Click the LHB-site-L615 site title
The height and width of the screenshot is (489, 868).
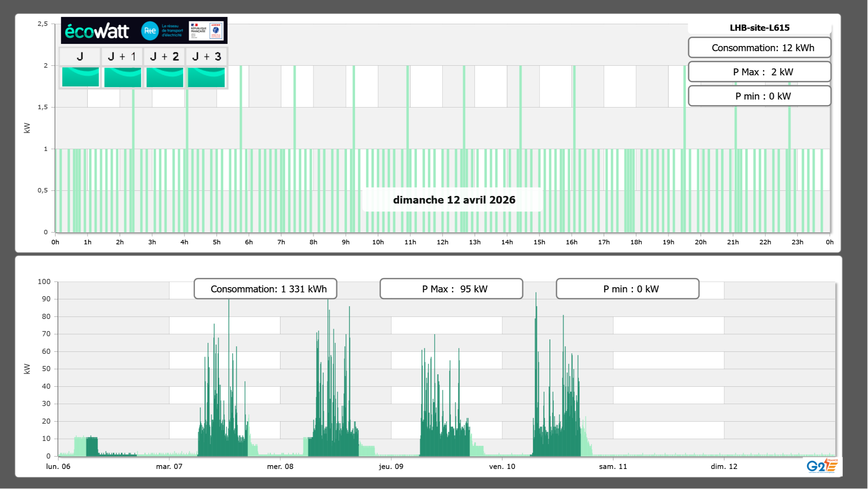click(x=759, y=28)
